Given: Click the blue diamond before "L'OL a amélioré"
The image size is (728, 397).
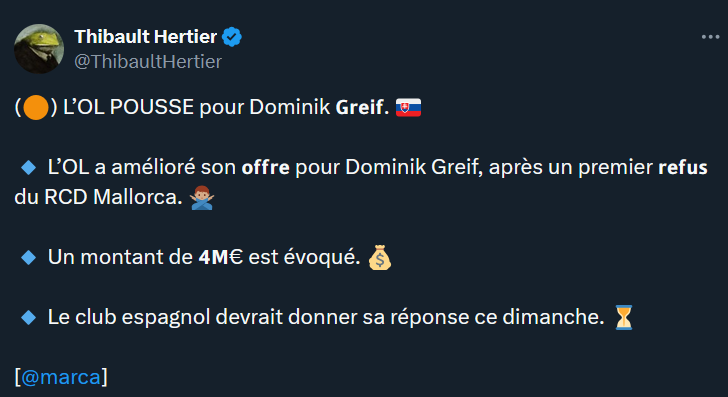Looking at the screenshot, I should (29, 168).
